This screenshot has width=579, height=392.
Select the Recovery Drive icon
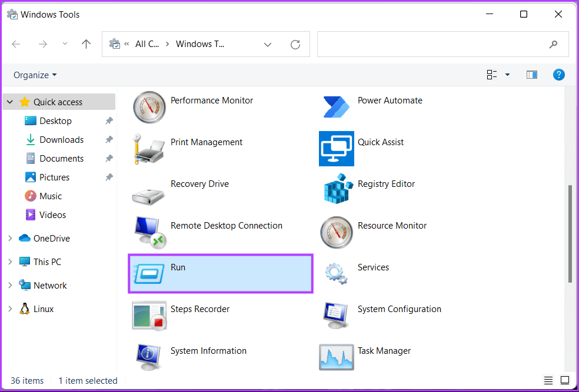coord(148,196)
